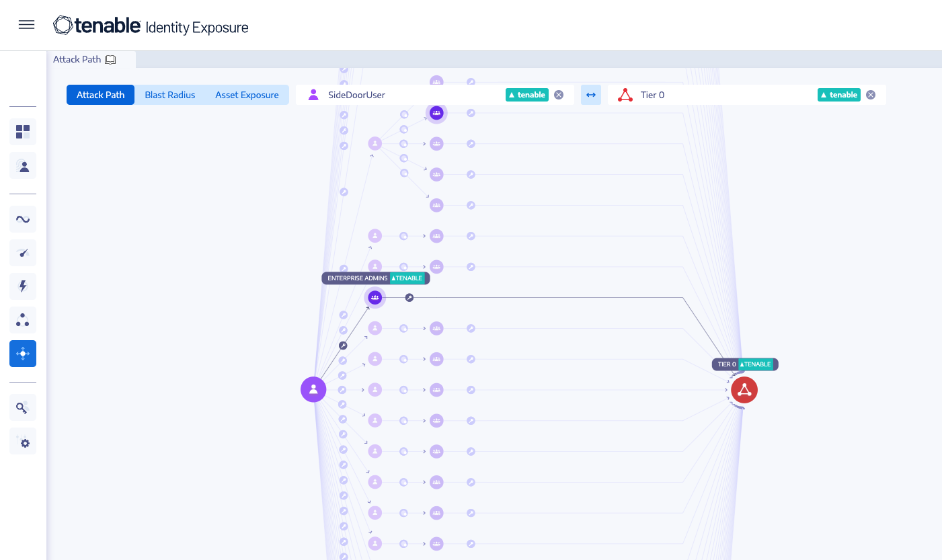Image resolution: width=942 pixels, height=560 pixels.
Task: Click the Attack Path documentation book icon
Action: [x=111, y=60]
